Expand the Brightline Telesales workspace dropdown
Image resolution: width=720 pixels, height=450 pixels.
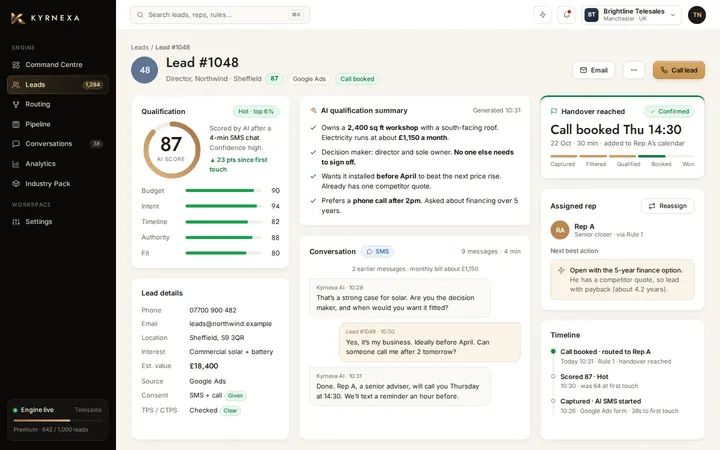(631, 15)
